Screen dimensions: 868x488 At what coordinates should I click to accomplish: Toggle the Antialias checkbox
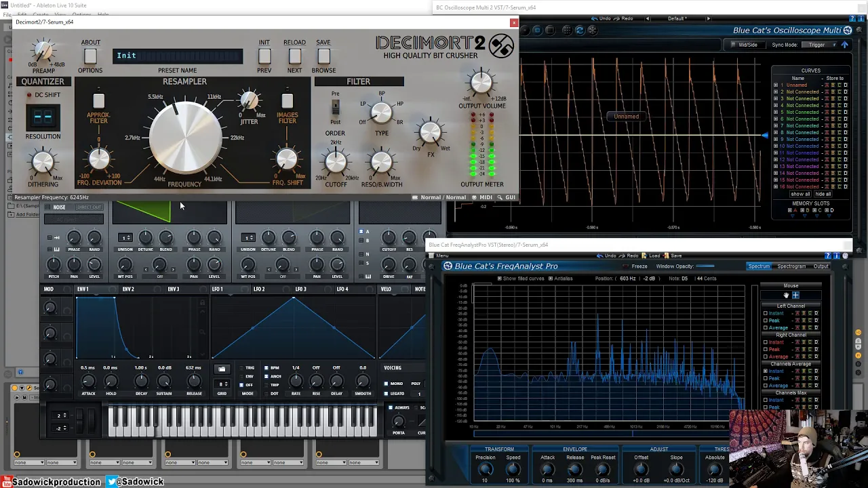(551, 279)
